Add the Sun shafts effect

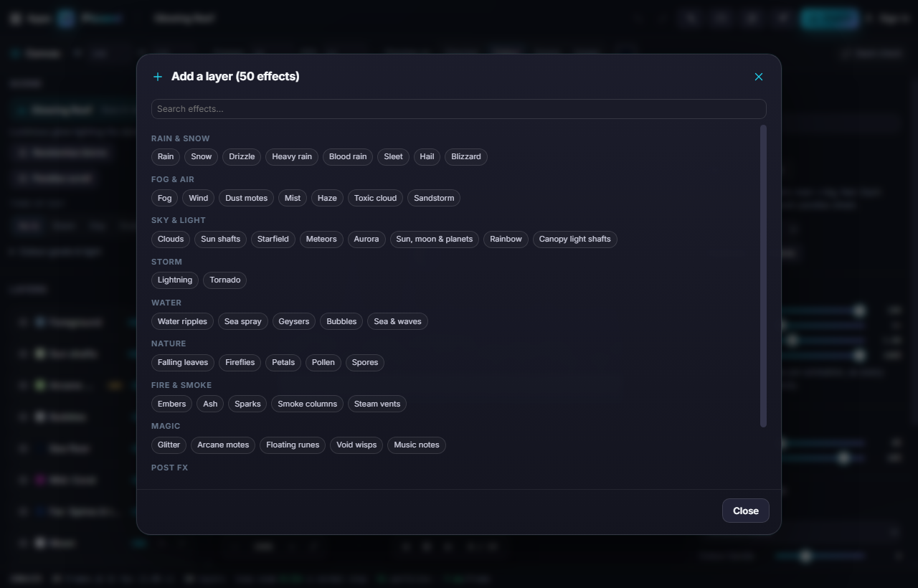[221, 240]
